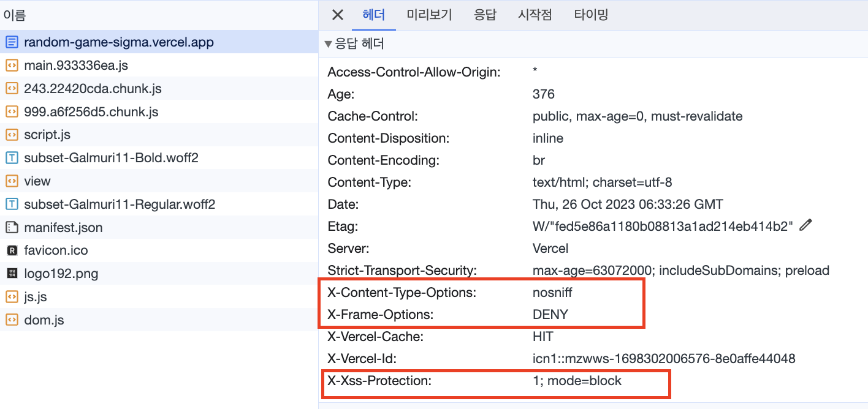
Task: Click the document icon beside random-game-sigma.vercel.app
Action: point(12,42)
